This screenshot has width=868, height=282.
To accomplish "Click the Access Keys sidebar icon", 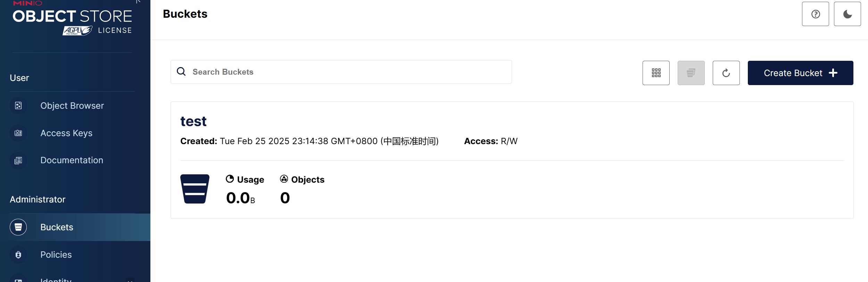I will (x=18, y=133).
